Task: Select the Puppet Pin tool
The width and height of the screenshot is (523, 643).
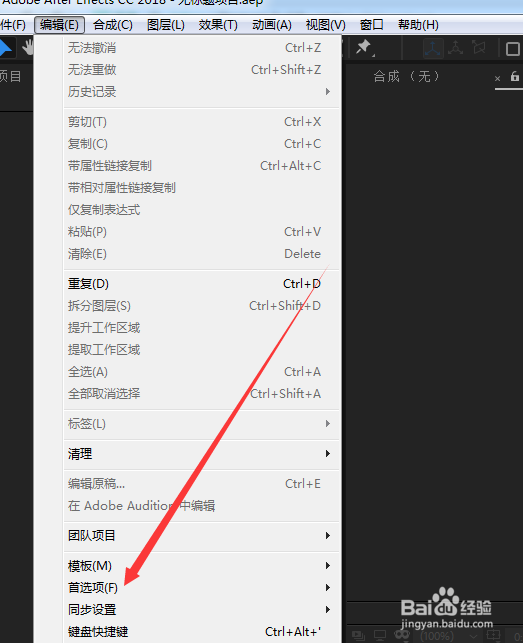Action: pyautogui.click(x=364, y=48)
